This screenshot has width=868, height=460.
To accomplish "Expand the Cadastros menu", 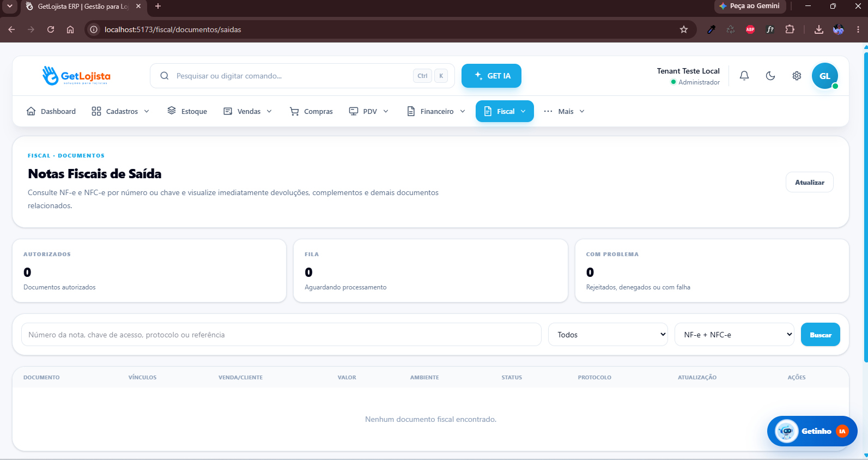I will click(x=120, y=111).
